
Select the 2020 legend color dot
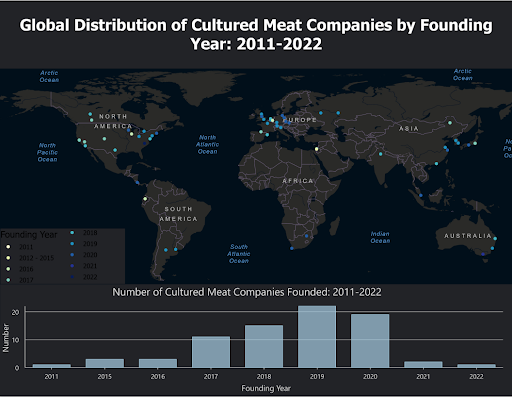tap(72, 255)
